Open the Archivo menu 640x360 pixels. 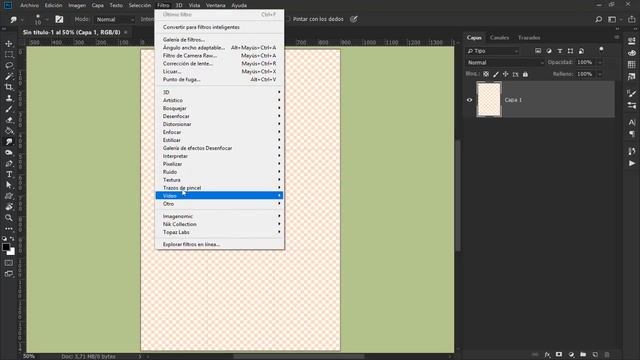29,5
